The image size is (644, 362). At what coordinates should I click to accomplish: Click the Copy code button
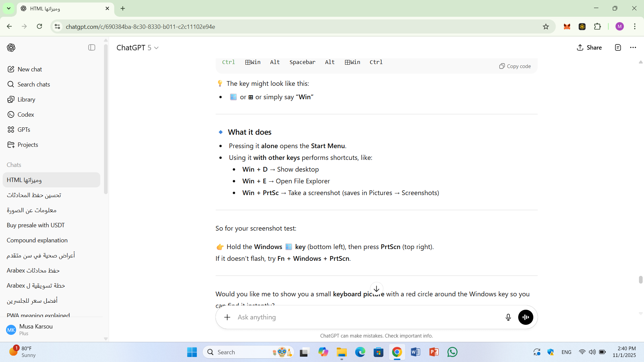click(515, 66)
